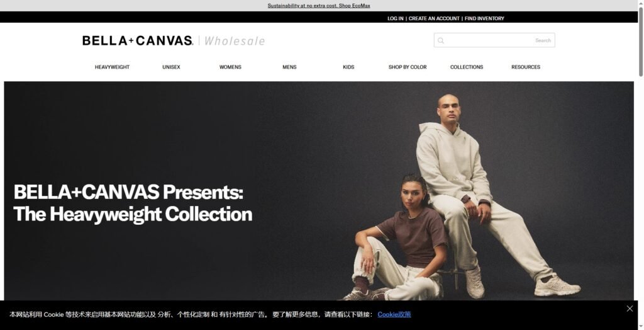
Task: Open the Collections menu
Action: click(x=467, y=67)
